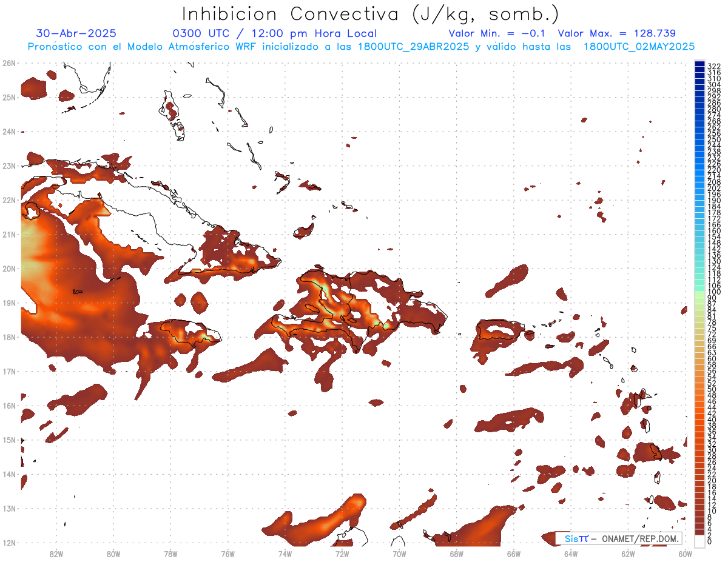Image resolution: width=728 pixels, height=562 pixels.
Task: Click the 19N latitude label
Action: pos(9,303)
